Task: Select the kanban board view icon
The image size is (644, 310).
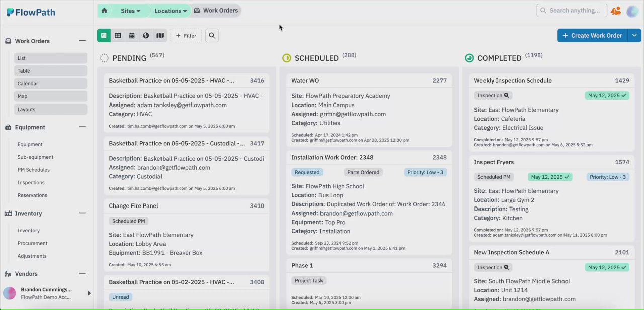Action: 104,36
